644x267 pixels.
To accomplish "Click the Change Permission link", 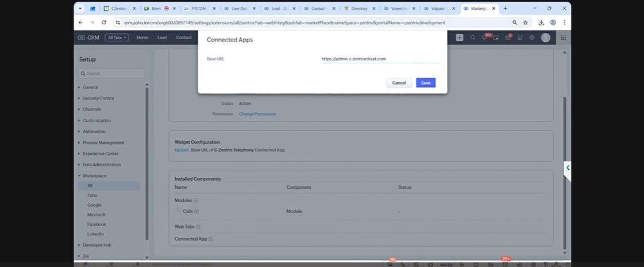I will [x=257, y=114].
